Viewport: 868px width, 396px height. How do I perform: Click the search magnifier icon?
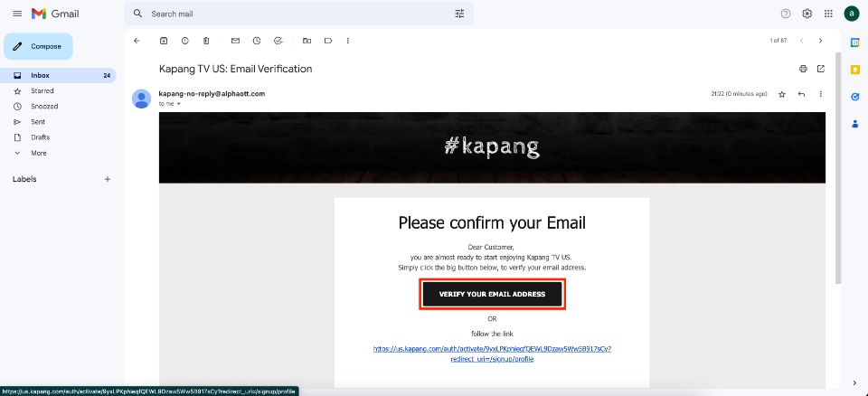click(137, 14)
